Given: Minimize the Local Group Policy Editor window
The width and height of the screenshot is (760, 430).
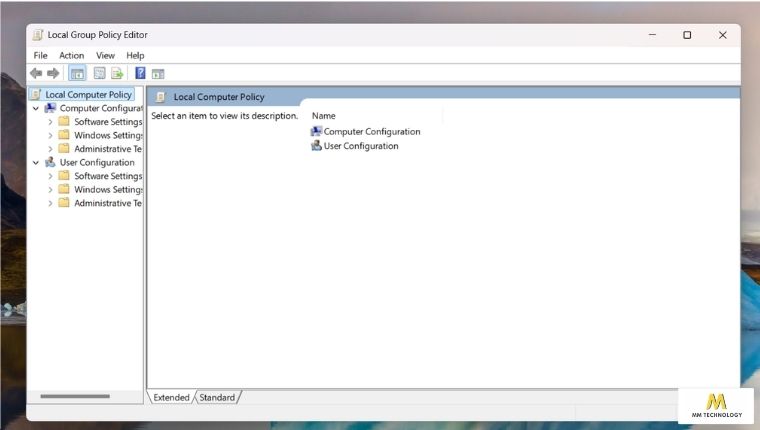Looking at the screenshot, I should [652, 35].
